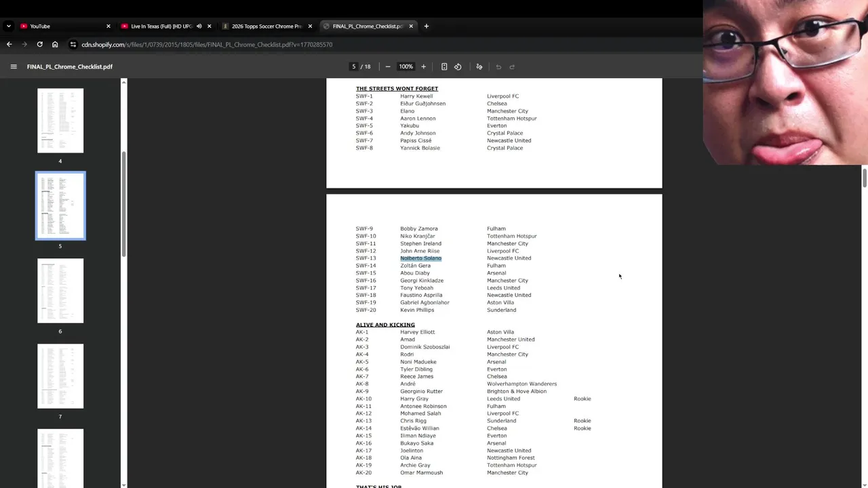Click Brighton & Hove Albion team name
Viewport: 868px width, 488px height.
516,391
